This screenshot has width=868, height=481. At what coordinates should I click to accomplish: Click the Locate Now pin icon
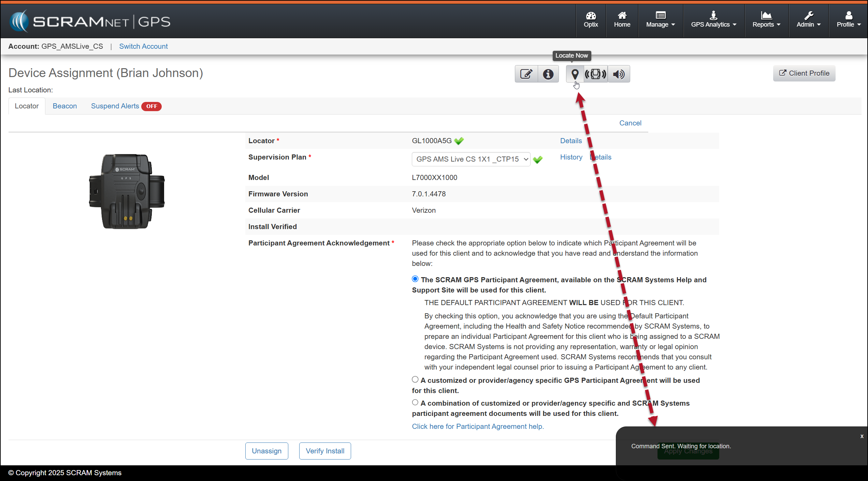[575, 74]
